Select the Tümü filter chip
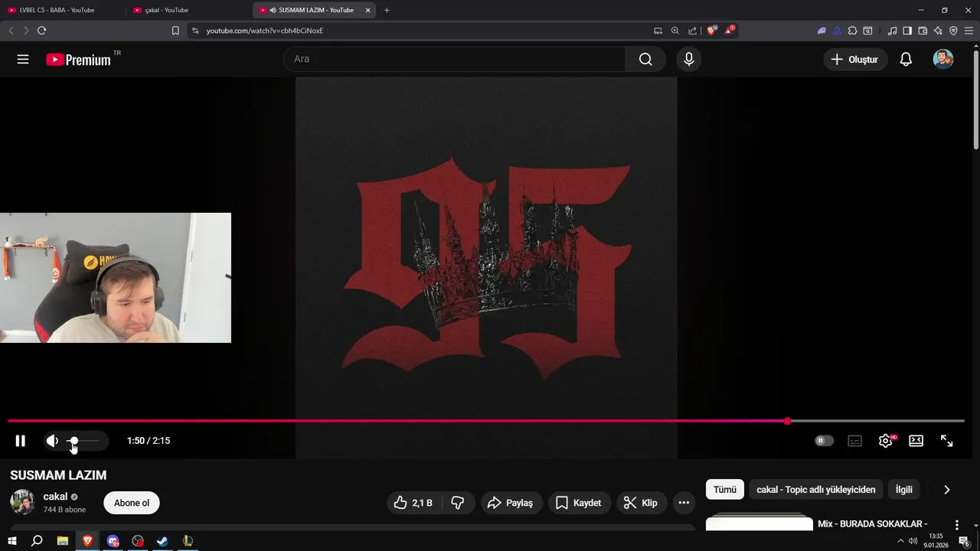This screenshot has height=551, width=980. click(725, 490)
